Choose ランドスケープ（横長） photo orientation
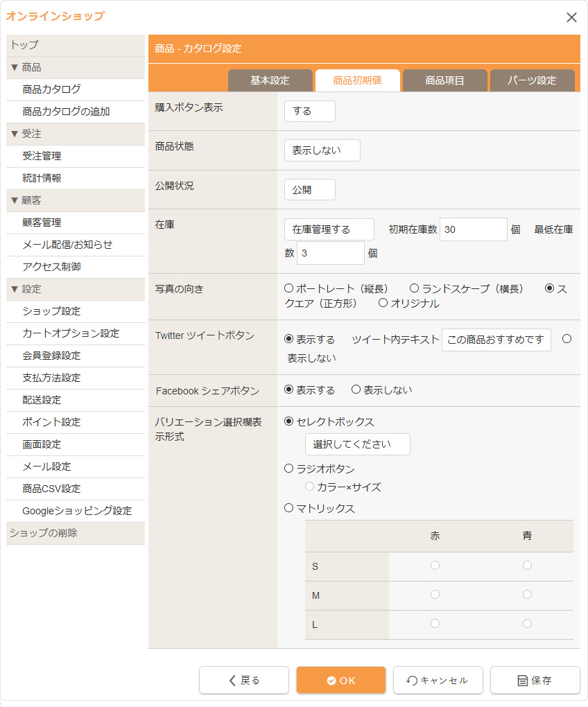Image resolution: width=588 pixels, height=707 pixels. coord(415,288)
